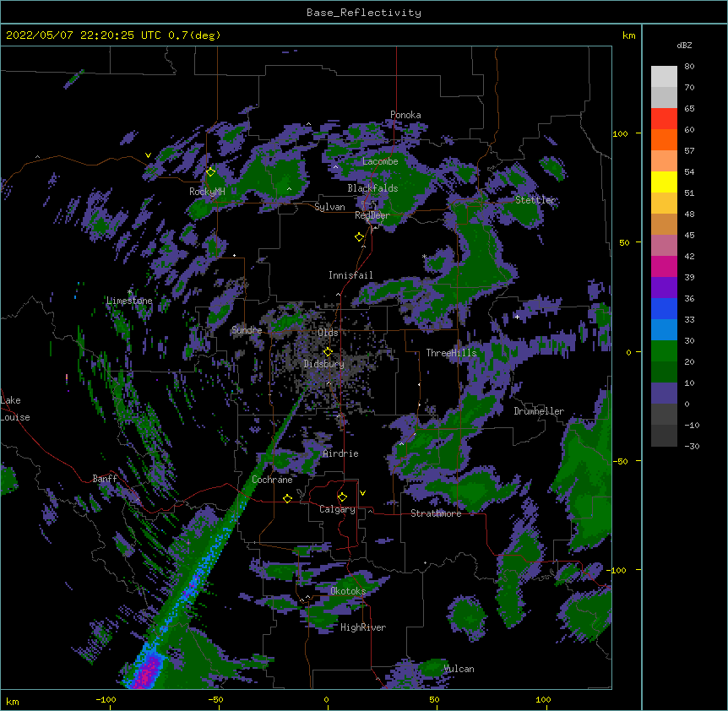Click the purple 10 dBZ legend swatch
The height and width of the screenshot is (711, 728).
tap(664, 393)
